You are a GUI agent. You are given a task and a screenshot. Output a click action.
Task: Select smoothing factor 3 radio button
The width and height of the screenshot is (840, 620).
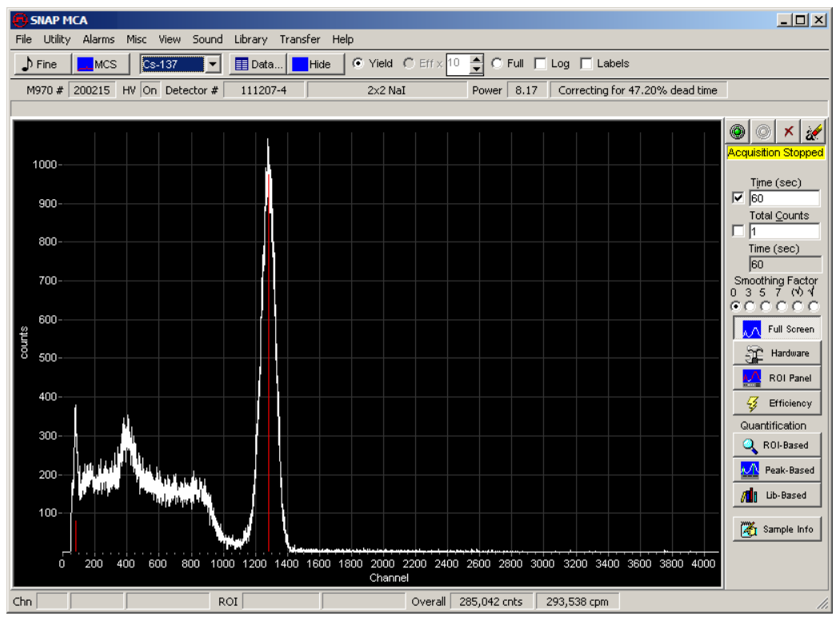750,306
